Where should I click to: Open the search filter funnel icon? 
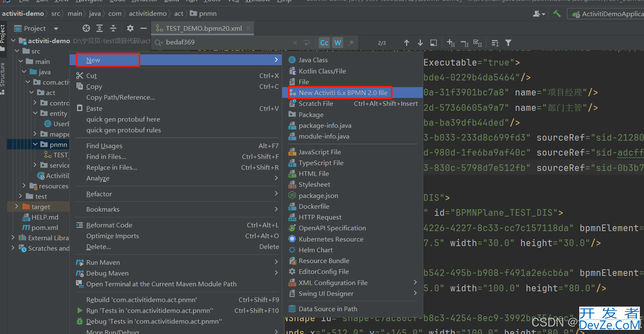[x=508, y=43]
